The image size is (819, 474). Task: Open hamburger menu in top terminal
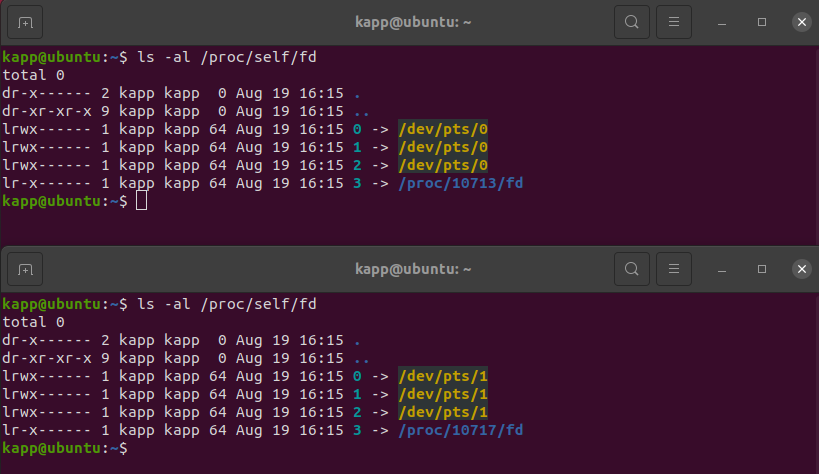(675, 21)
